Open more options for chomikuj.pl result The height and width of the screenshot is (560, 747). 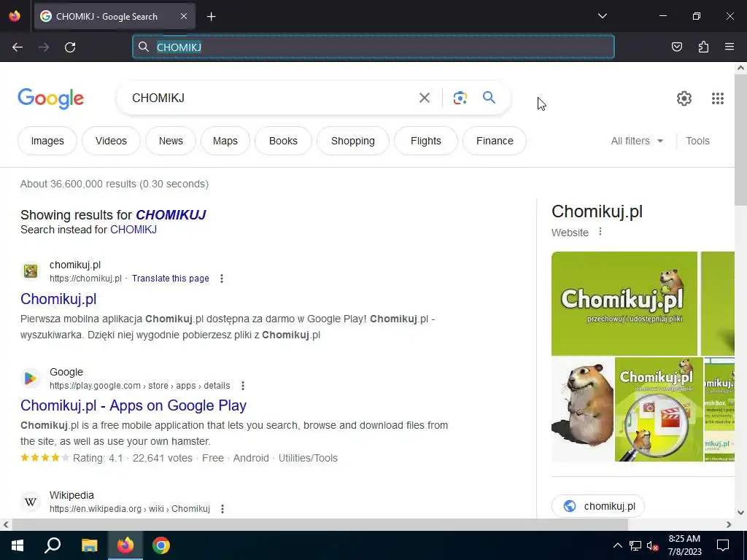[222, 279]
